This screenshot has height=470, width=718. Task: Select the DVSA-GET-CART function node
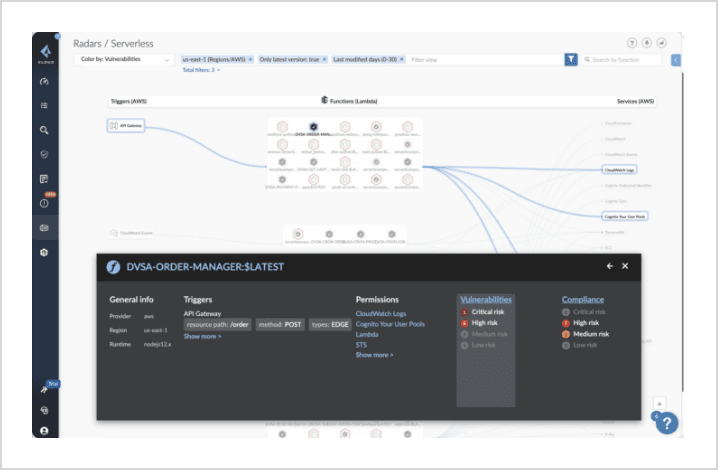click(313, 164)
